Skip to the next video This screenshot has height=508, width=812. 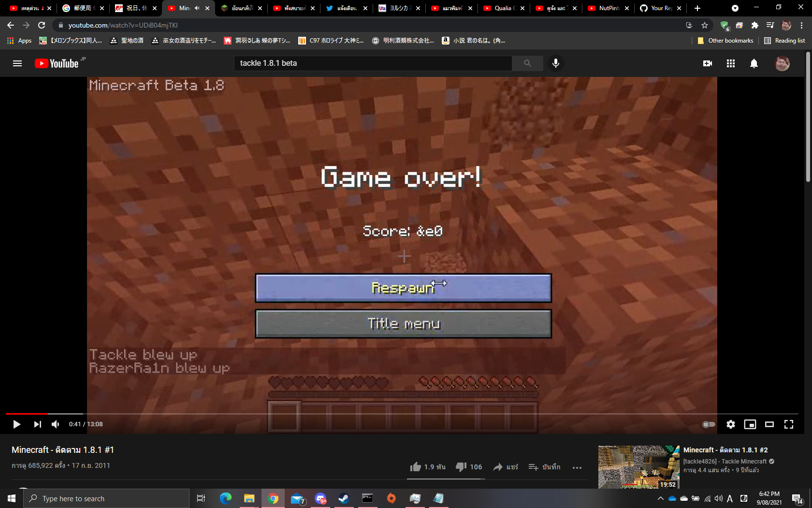[37, 424]
